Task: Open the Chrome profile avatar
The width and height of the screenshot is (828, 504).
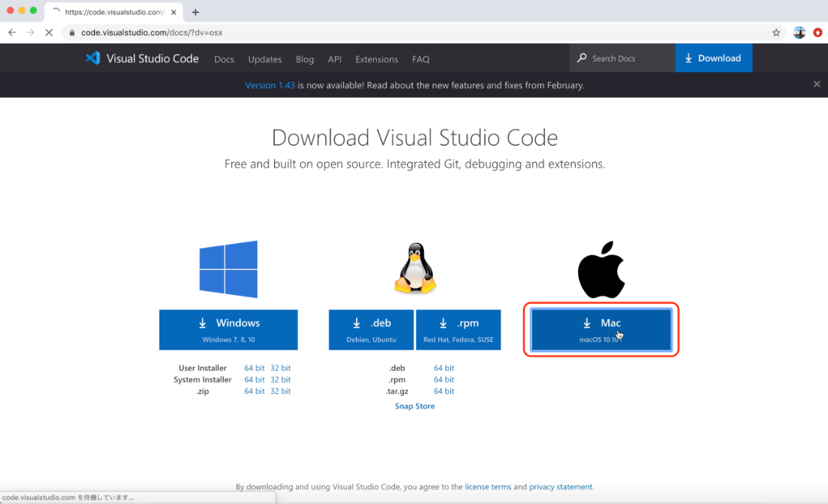Action: pyautogui.click(x=799, y=32)
